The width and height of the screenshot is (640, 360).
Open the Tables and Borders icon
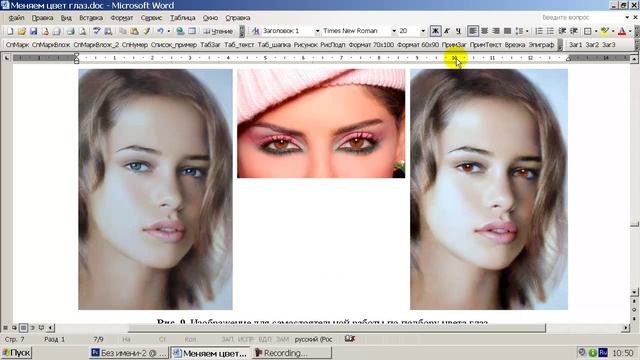(x=192, y=31)
